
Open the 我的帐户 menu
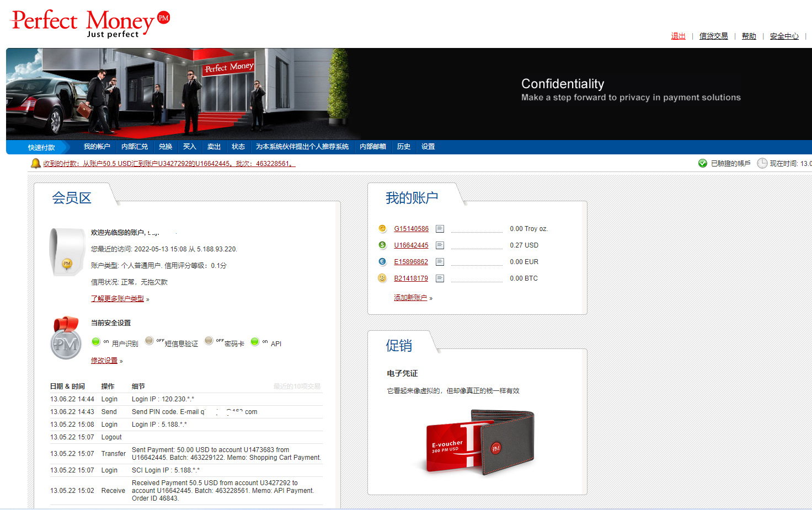tap(97, 147)
